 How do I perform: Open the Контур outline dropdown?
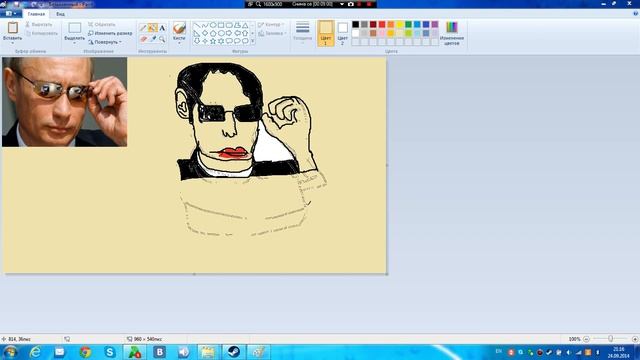point(272,25)
